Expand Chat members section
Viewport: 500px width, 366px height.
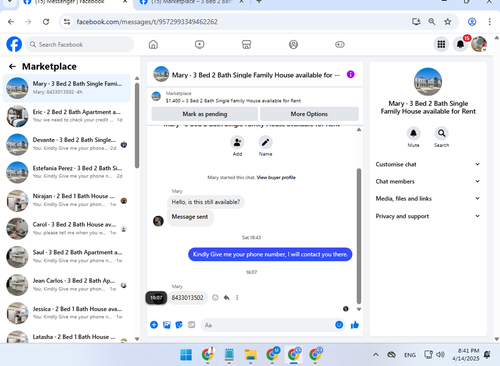pos(428,181)
